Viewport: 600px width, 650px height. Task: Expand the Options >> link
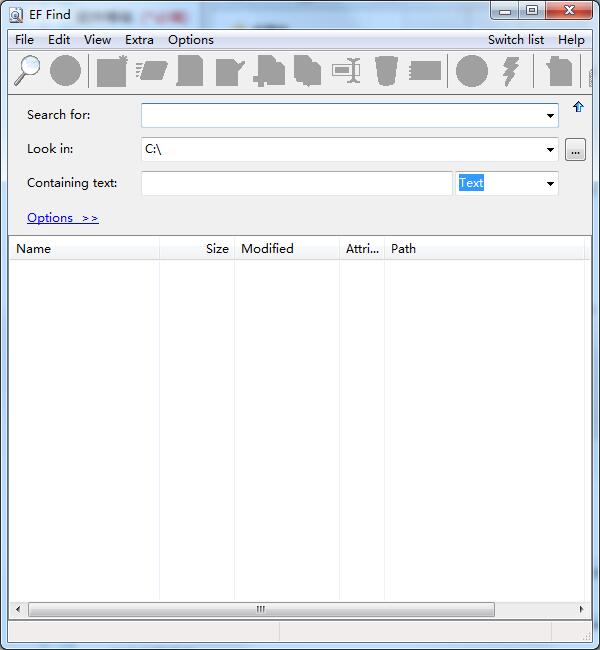point(63,218)
